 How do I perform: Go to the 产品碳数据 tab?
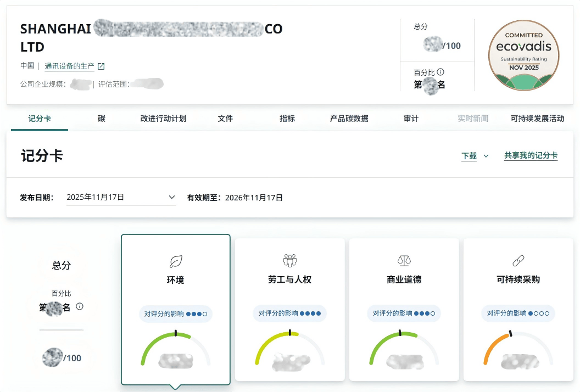349,119
